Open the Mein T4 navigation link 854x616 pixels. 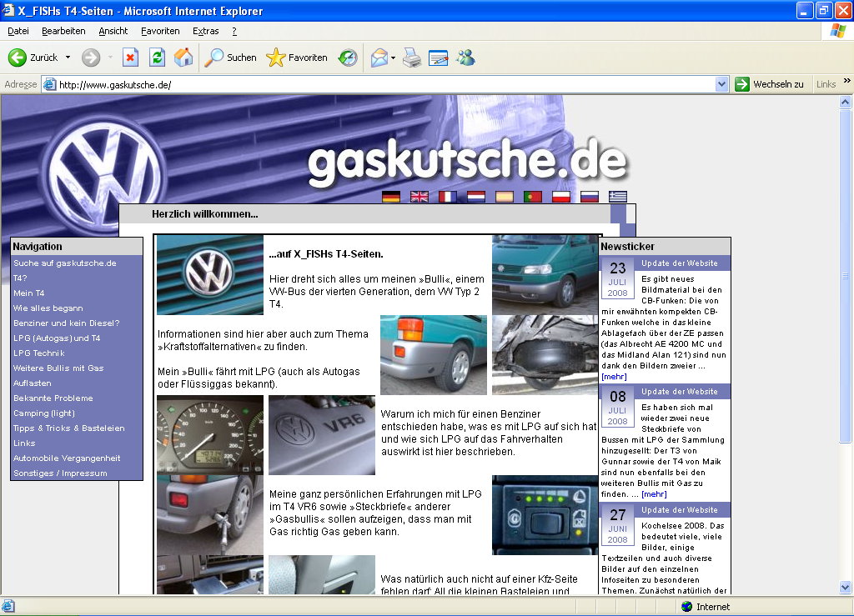[x=29, y=293]
